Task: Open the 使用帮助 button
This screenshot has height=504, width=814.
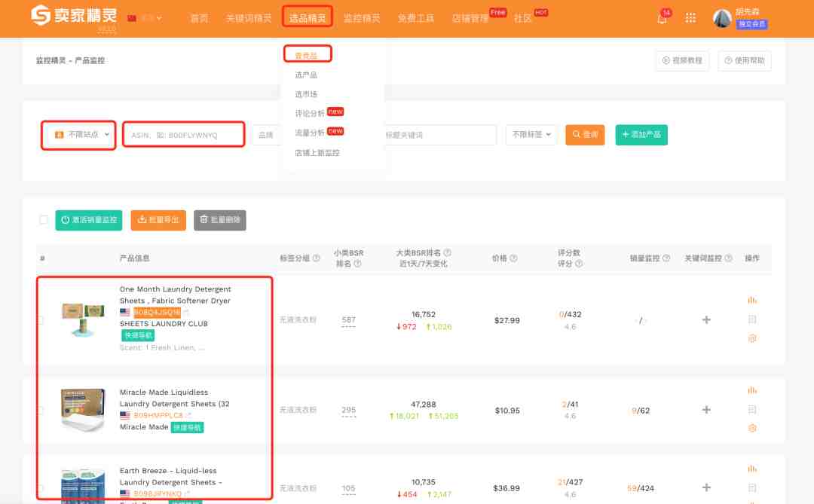Action: click(745, 61)
